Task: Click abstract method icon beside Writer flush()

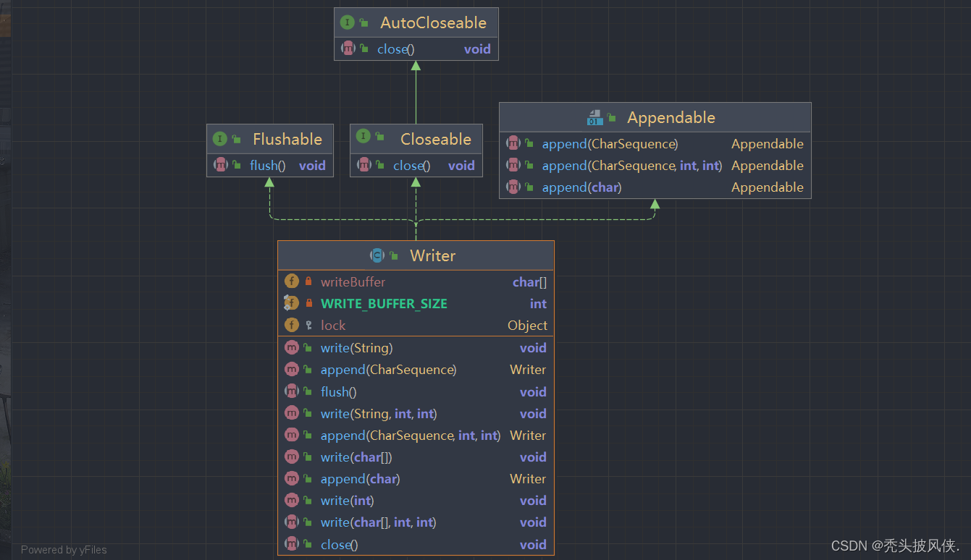Action: coord(292,391)
